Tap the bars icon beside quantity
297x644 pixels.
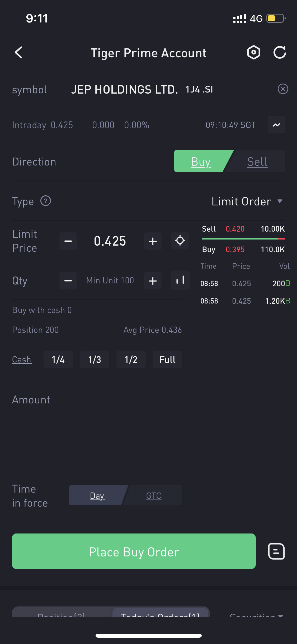[x=180, y=280]
